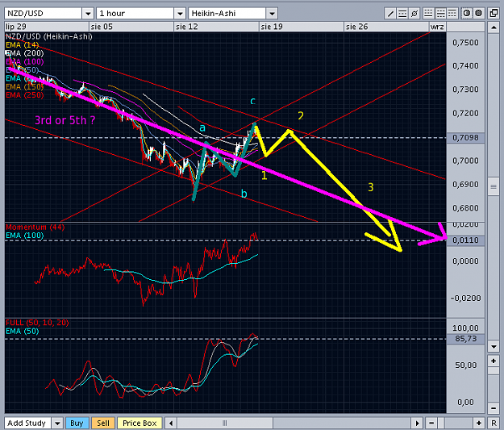Screen dimensions: 504x430
Task: Click the horizontal zoom slider handle
Action: tap(441, 423)
